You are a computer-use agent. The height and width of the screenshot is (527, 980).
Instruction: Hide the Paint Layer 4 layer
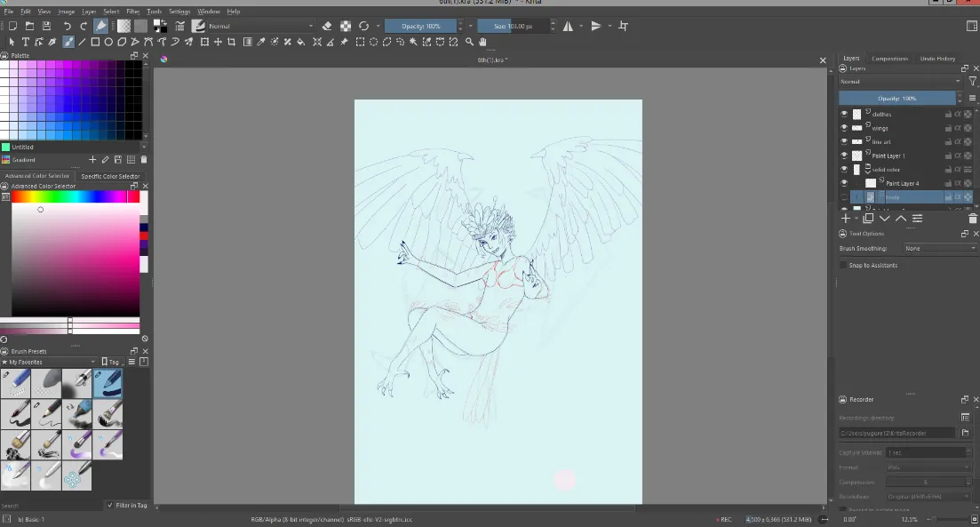point(844,183)
